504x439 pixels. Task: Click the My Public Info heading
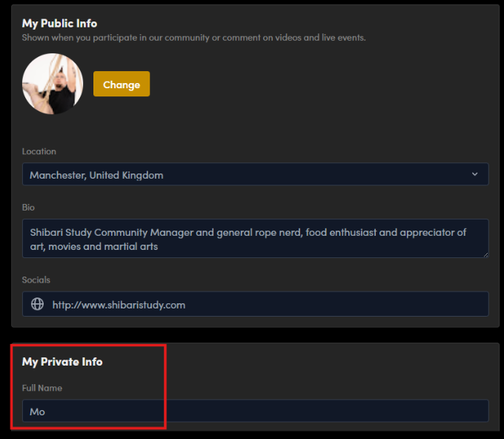[x=59, y=24]
